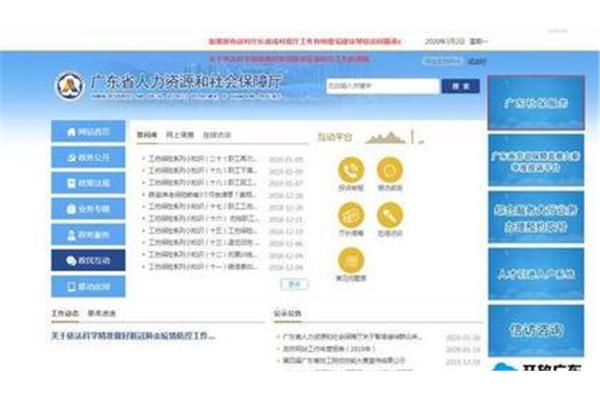This screenshot has height=400, width=600.
Task: Open the 工伤保险系列小知识（十九） article
Action: 203,170
